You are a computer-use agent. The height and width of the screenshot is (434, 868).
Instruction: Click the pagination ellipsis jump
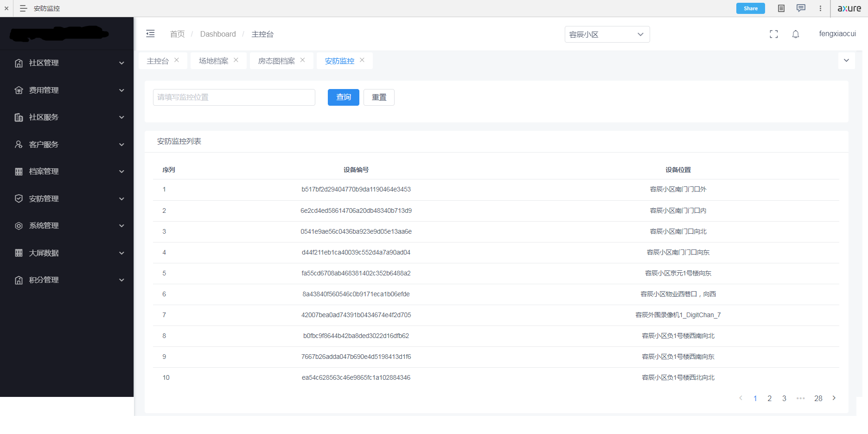point(801,398)
